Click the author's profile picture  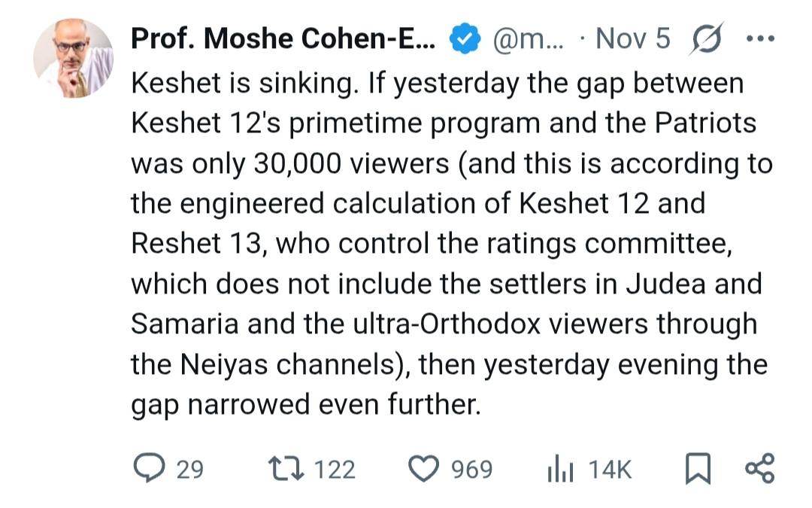point(73,58)
